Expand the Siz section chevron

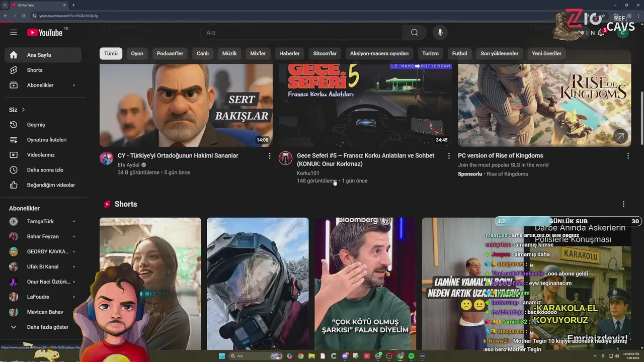pyautogui.click(x=23, y=110)
